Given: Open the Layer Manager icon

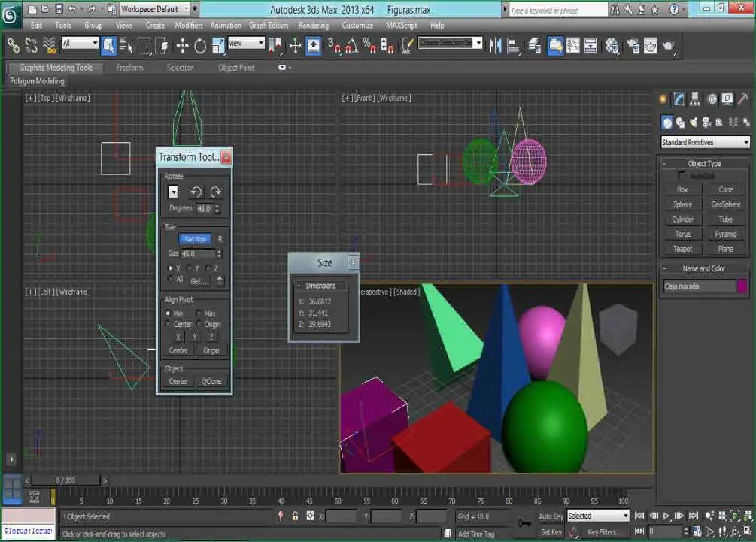Looking at the screenshot, I should point(534,46).
